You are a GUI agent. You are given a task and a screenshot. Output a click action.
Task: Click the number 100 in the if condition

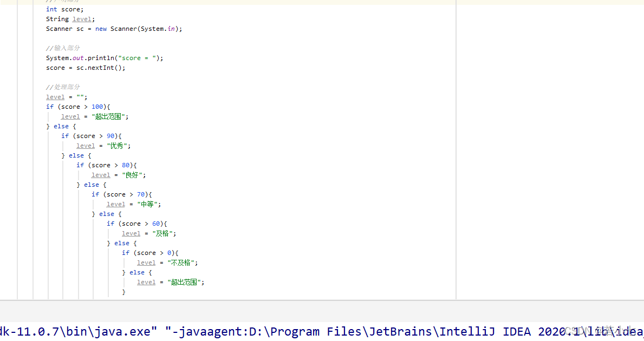tap(97, 107)
